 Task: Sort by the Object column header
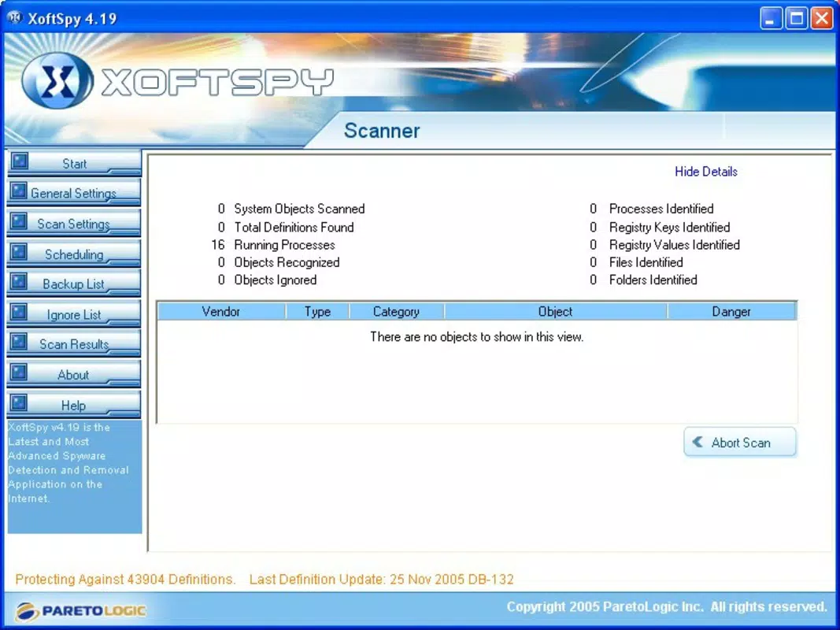[x=555, y=311]
